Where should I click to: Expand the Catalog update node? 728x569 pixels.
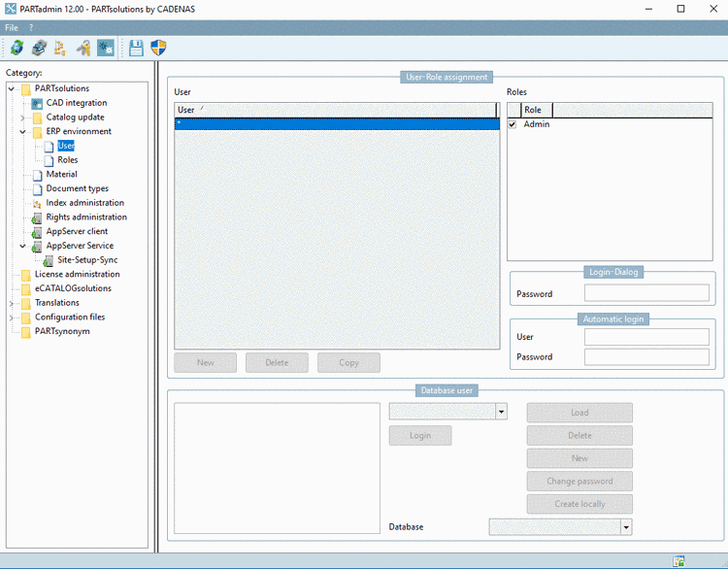[22, 117]
